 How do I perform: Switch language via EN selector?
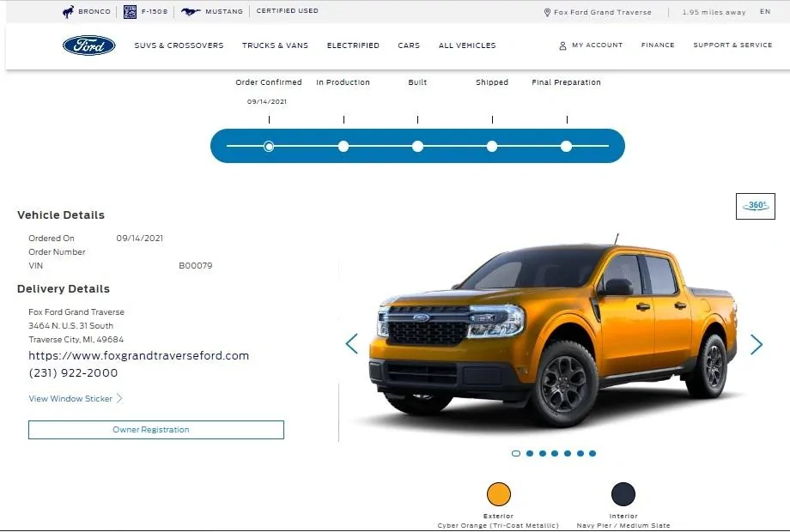765,11
